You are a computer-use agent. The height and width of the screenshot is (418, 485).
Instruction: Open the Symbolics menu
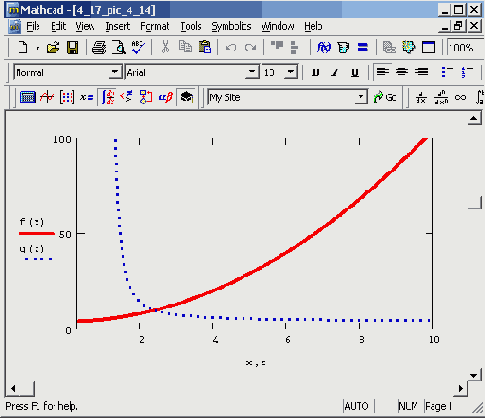(x=231, y=26)
